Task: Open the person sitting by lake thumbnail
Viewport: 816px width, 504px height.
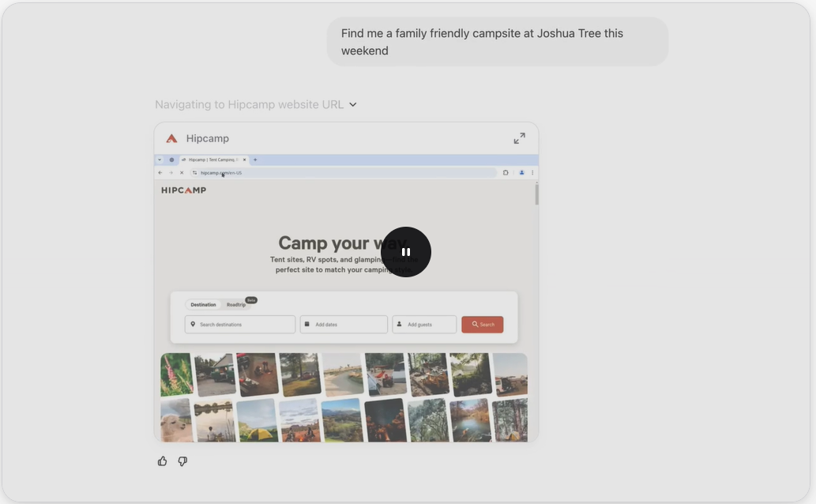Action: [214, 420]
